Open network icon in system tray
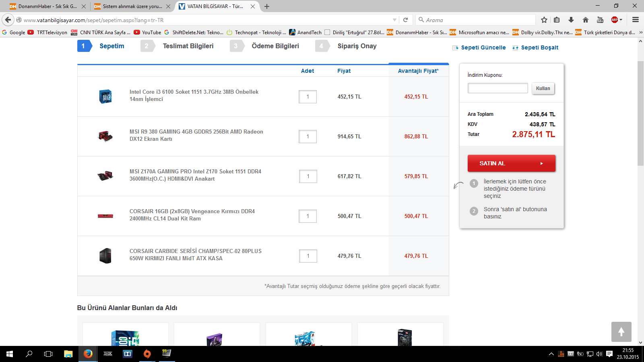Viewport: 644px width, 362px height. [x=590, y=354]
